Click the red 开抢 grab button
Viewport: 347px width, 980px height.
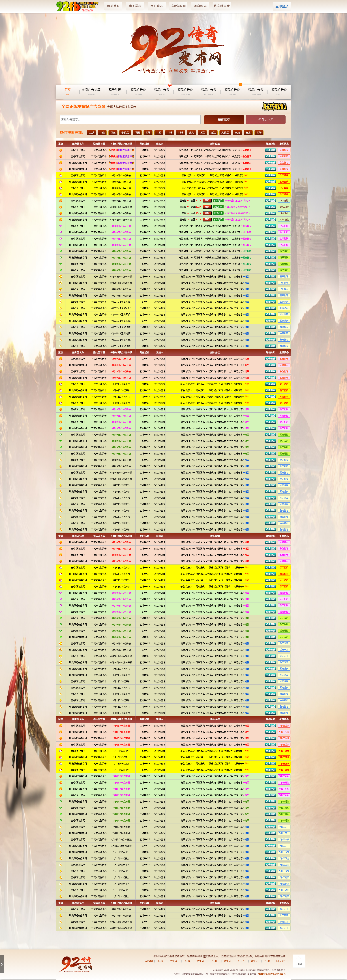point(207,201)
